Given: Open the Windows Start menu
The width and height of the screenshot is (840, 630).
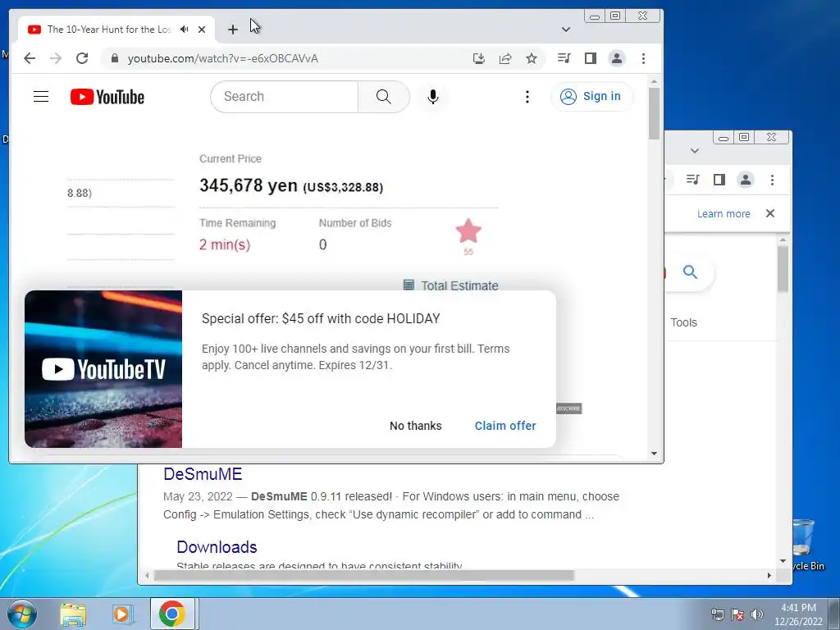Looking at the screenshot, I should 22,614.
